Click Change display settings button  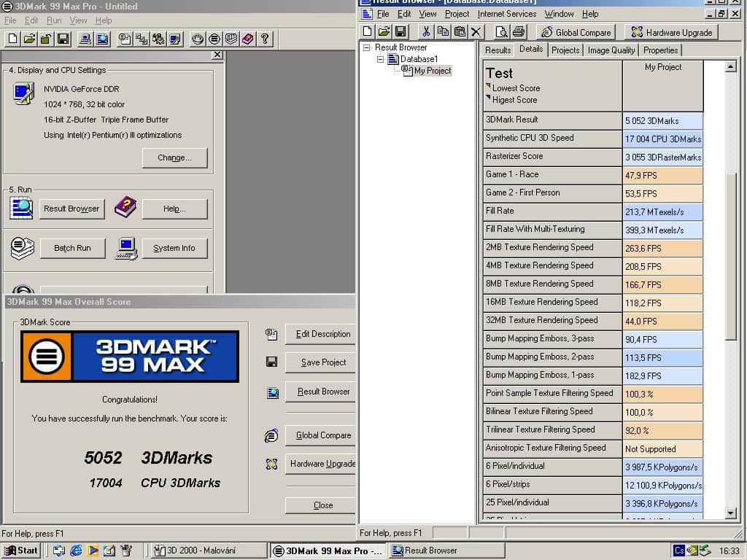click(174, 157)
